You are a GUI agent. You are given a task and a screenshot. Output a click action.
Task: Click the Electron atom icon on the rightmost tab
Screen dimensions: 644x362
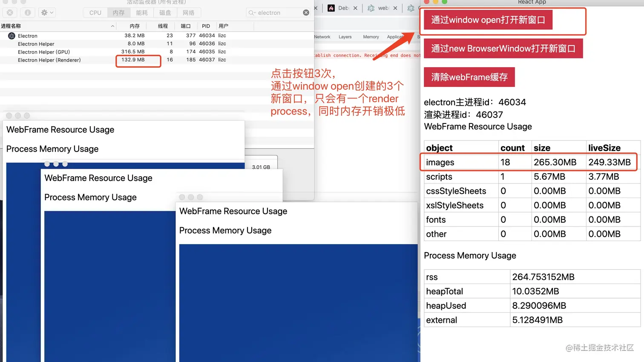[x=410, y=8]
